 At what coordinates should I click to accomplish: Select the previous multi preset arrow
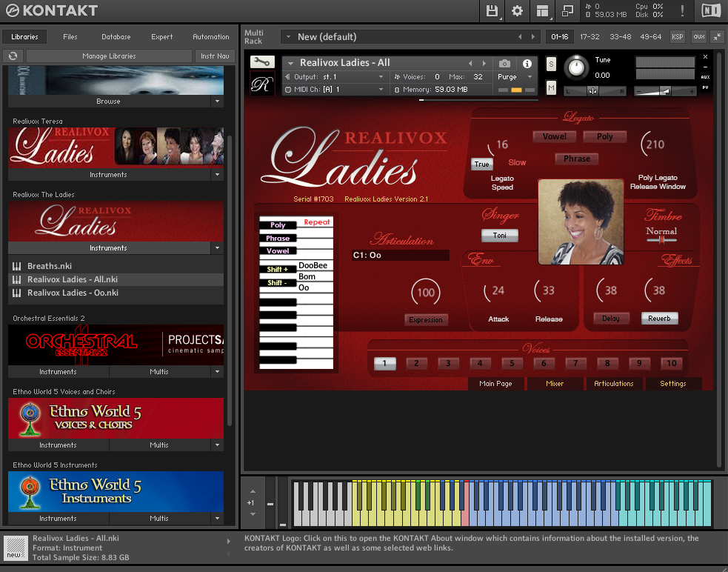pyautogui.click(x=520, y=37)
